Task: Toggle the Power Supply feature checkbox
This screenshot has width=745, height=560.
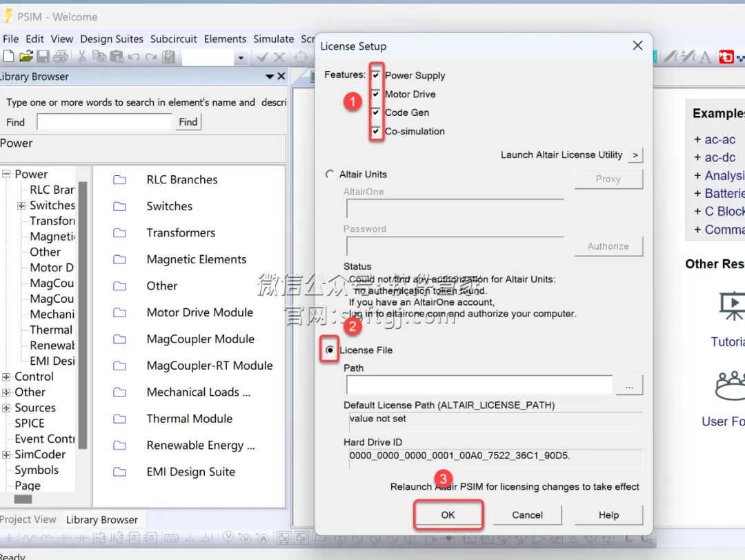Action: pos(376,75)
